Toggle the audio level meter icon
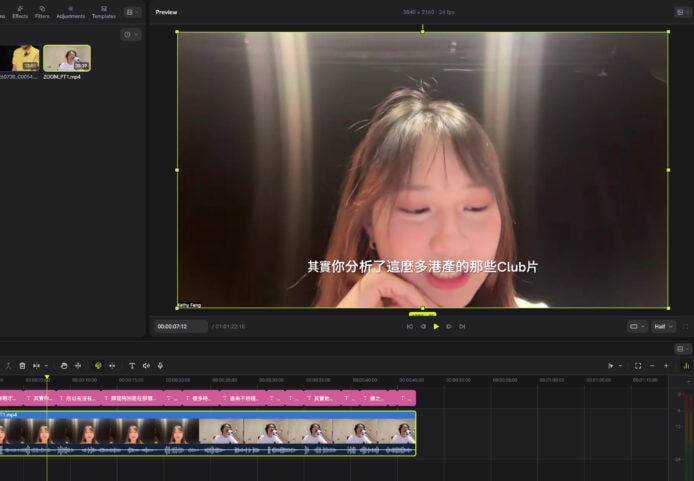 (686, 366)
